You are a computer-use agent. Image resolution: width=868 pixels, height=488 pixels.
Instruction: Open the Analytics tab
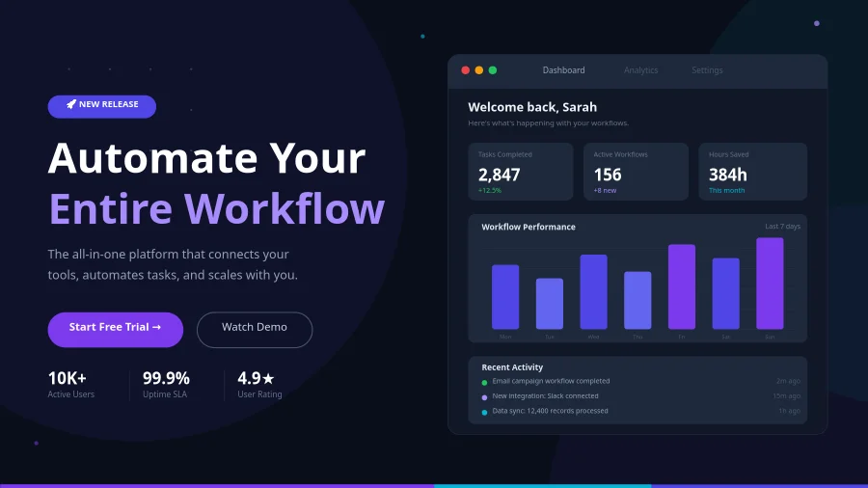(x=641, y=70)
